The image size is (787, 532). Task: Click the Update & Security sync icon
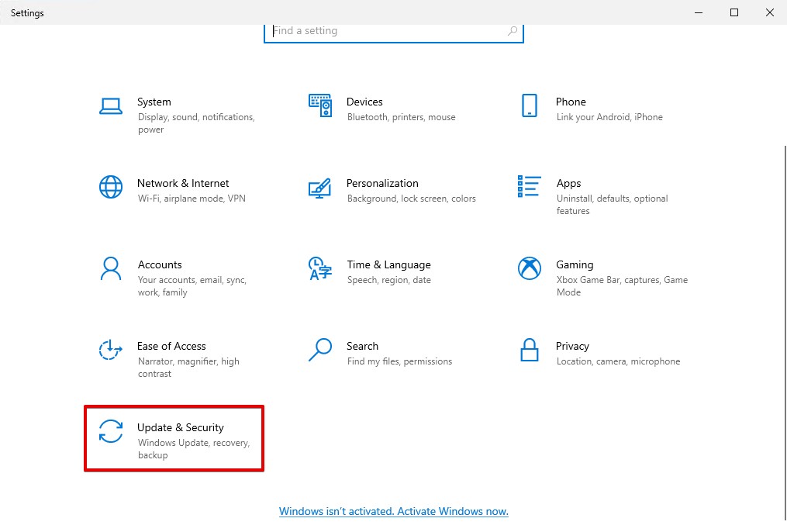(x=111, y=431)
